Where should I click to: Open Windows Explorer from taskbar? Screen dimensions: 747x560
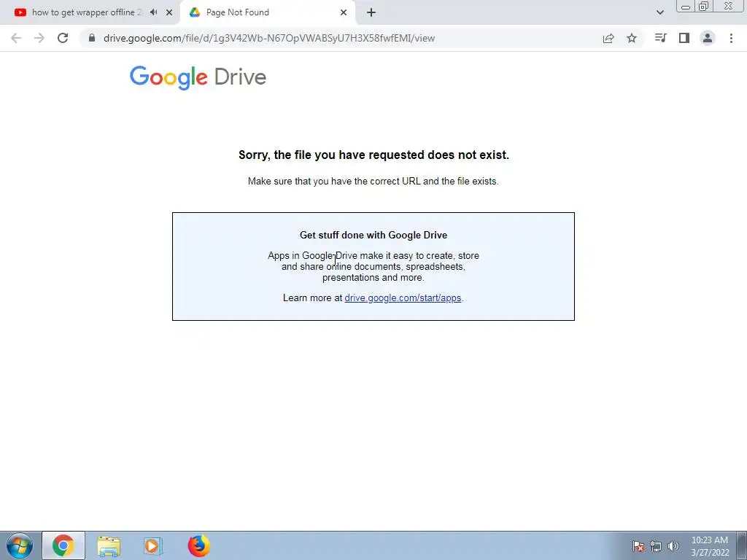click(109, 545)
